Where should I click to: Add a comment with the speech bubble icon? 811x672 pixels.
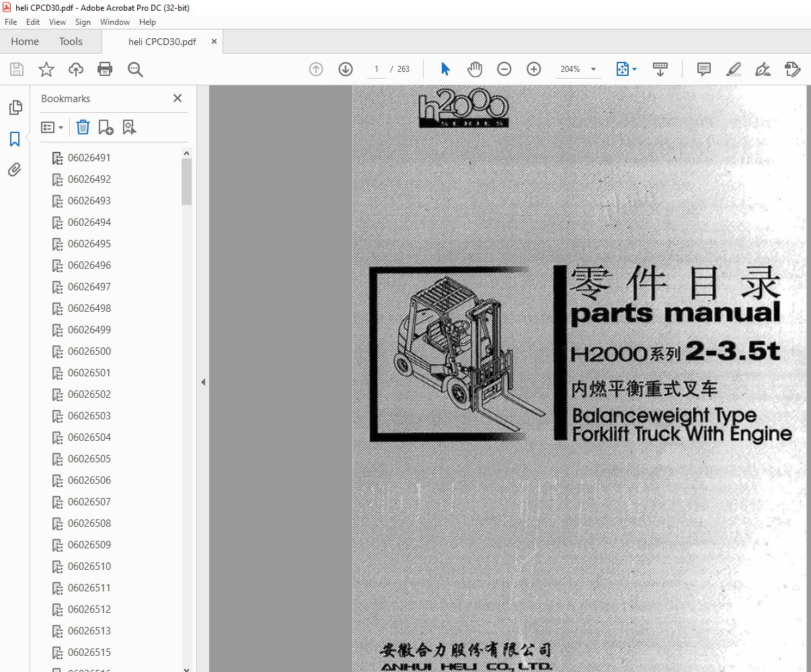click(x=704, y=69)
